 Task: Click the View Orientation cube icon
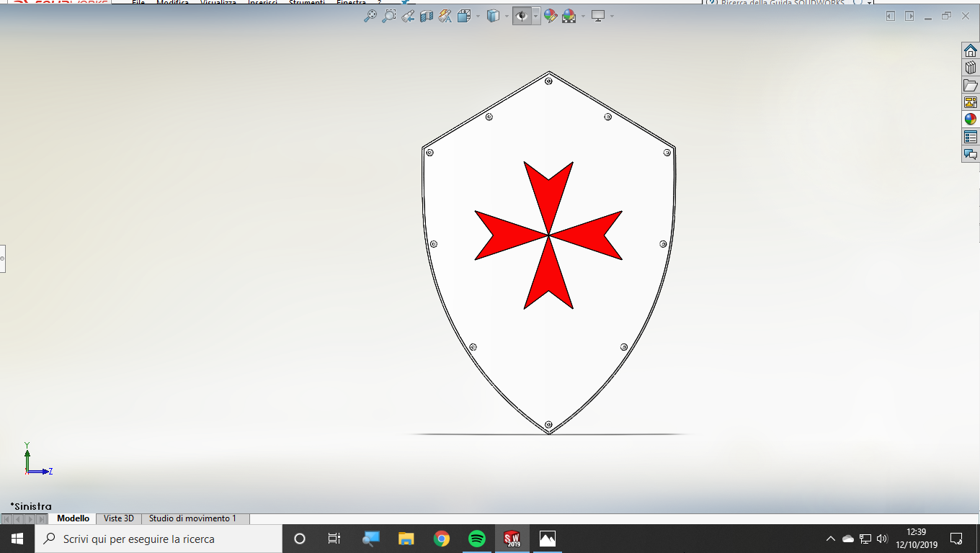tap(464, 15)
